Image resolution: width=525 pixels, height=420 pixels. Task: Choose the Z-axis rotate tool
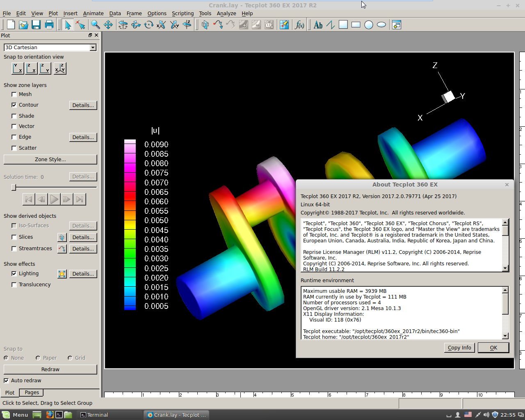(187, 25)
